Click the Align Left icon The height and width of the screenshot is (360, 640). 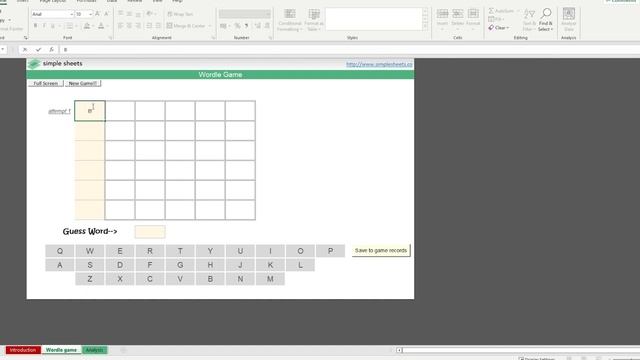(x=120, y=26)
